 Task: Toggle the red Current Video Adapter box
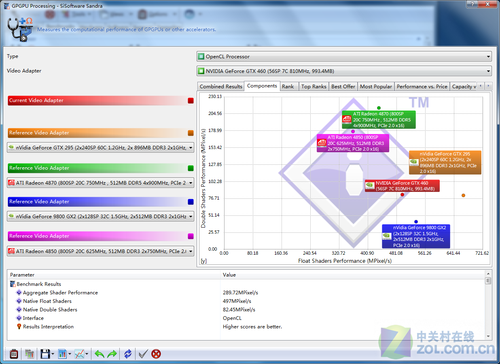pos(191,101)
